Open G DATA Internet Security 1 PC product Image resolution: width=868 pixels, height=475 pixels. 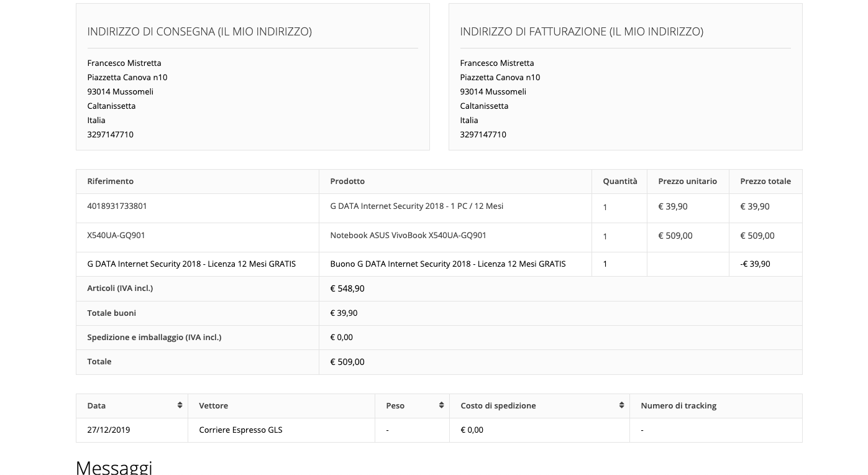coord(416,206)
